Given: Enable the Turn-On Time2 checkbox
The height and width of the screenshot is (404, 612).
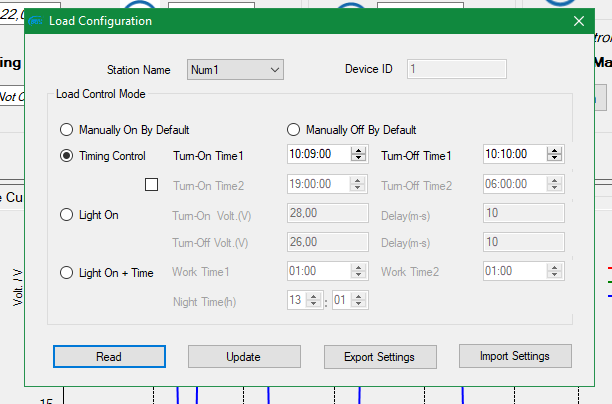Looking at the screenshot, I should point(152,185).
